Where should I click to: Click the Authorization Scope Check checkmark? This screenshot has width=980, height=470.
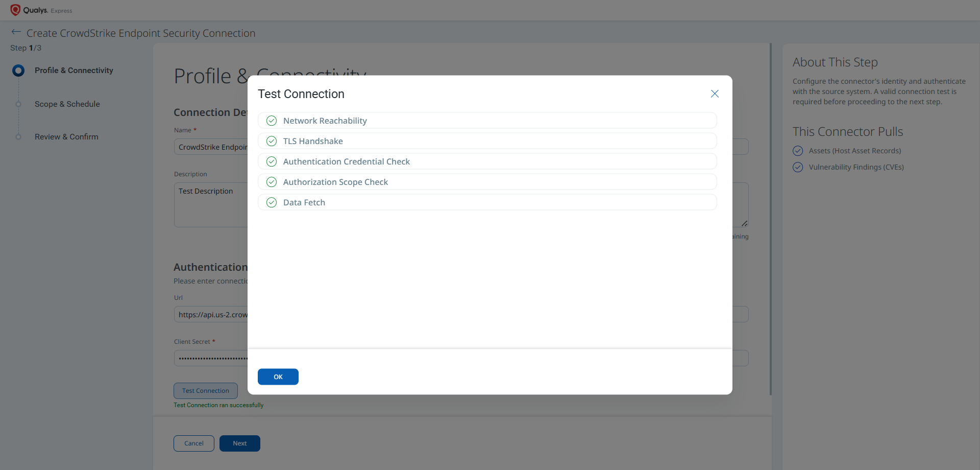(272, 182)
